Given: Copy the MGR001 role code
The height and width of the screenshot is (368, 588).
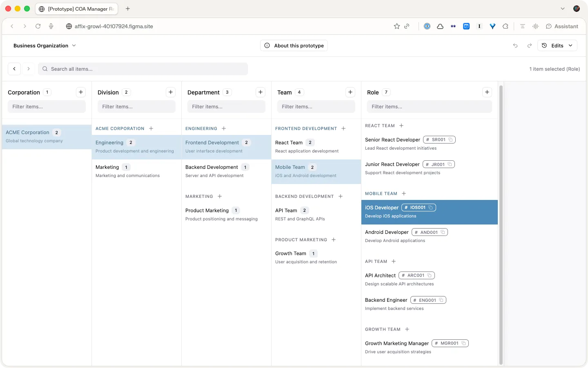Looking at the screenshot, I should coord(464,343).
